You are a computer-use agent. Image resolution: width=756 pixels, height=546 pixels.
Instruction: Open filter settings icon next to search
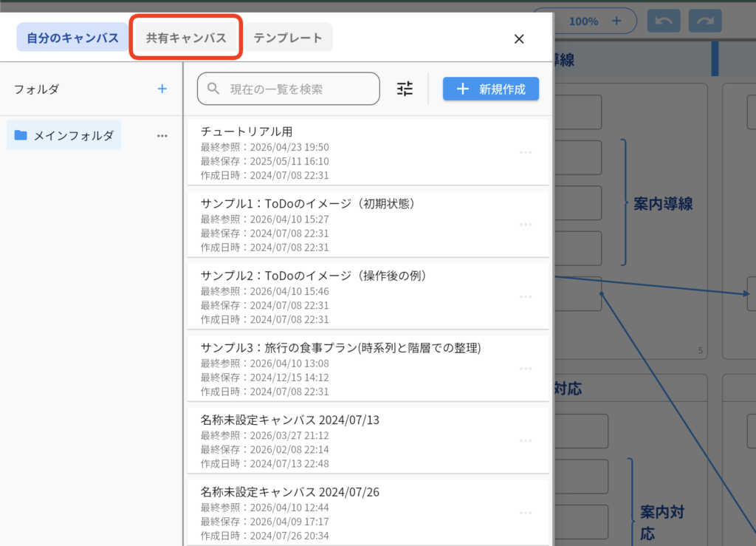click(405, 89)
